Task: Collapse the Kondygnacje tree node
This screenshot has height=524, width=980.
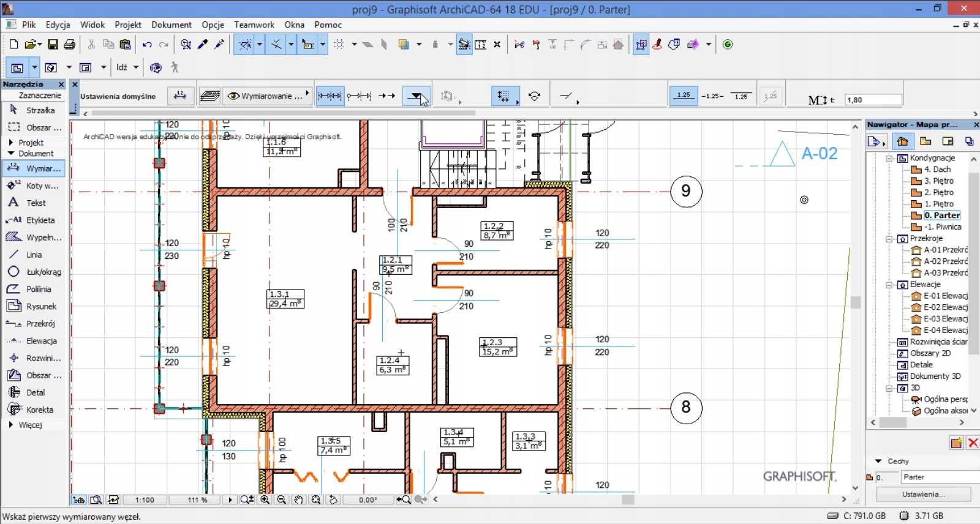Action: 889,159
